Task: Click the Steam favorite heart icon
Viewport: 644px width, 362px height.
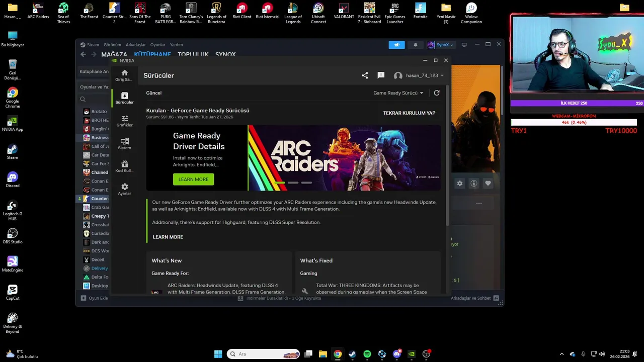Action: click(x=488, y=184)
